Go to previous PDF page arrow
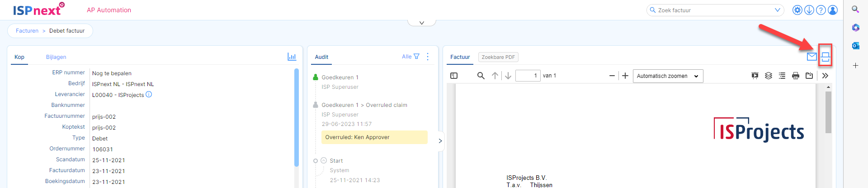Viewport: 868px width, 188px height. 495,76
